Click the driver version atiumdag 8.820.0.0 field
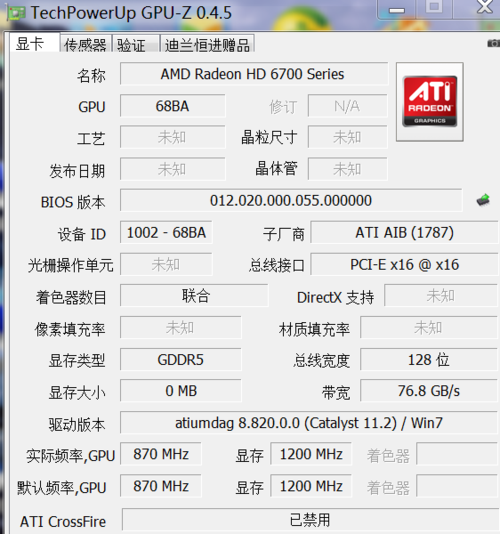The height and width of the screenshot is (534, 500). click(x=309, y=423)
